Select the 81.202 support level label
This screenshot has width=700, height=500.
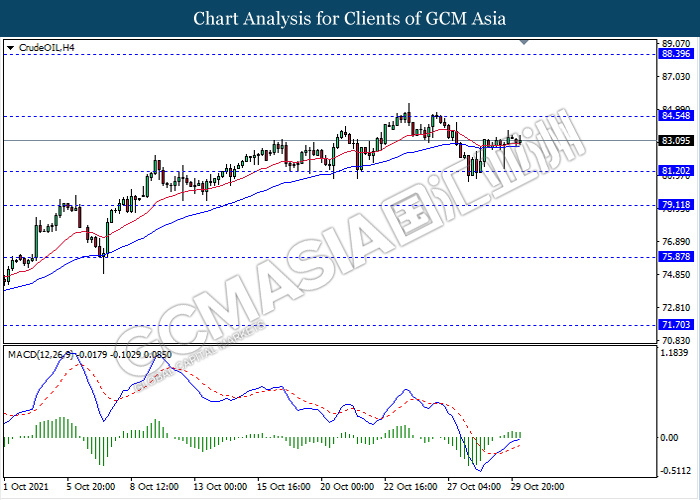pyautogui.click(x=676, y=171)
